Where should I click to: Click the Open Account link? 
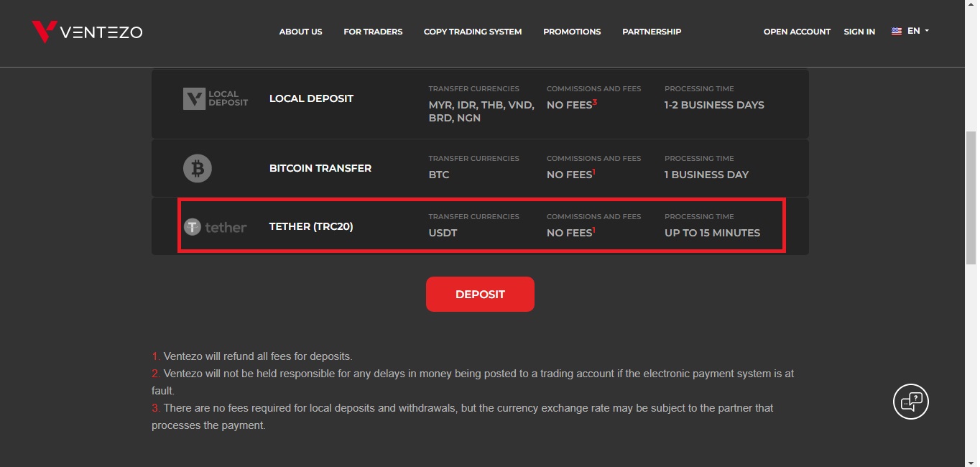pos(797,32)
